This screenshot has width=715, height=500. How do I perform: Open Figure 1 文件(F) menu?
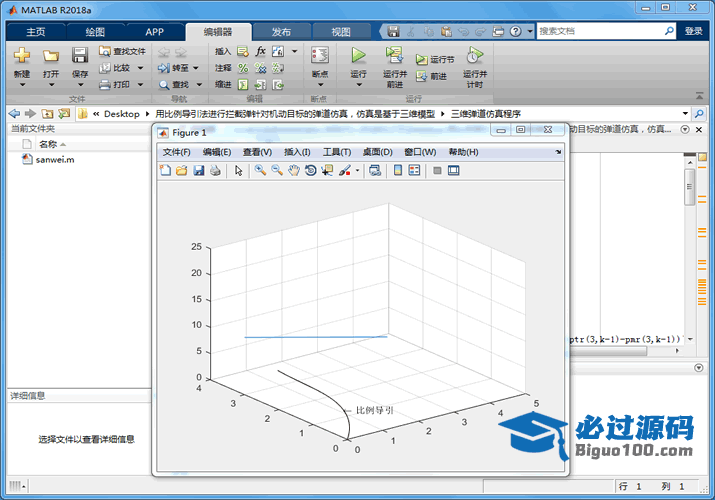click(x=176, y=152)
